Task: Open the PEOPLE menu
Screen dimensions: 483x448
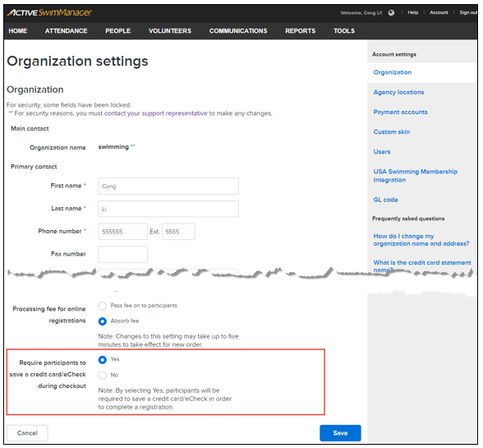Action: coord(118,31)
